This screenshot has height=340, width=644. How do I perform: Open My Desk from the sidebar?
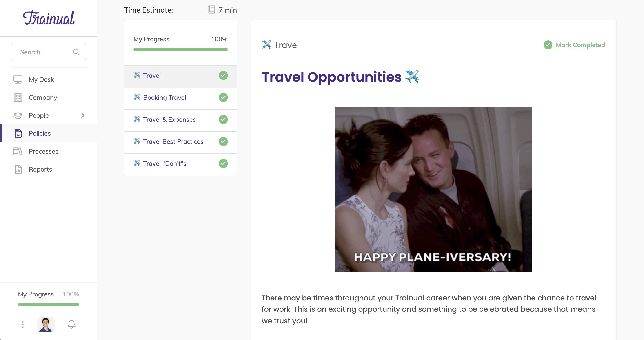[x=18, y=79]
